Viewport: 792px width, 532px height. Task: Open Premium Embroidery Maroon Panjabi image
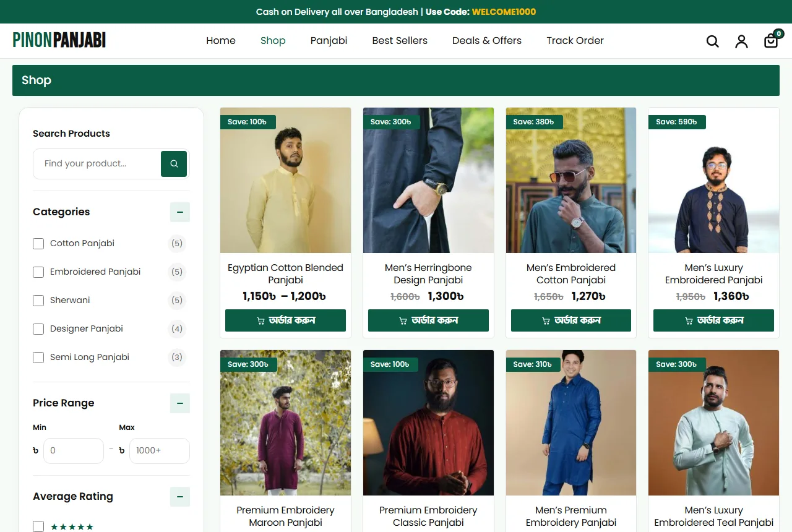point(285,423)
